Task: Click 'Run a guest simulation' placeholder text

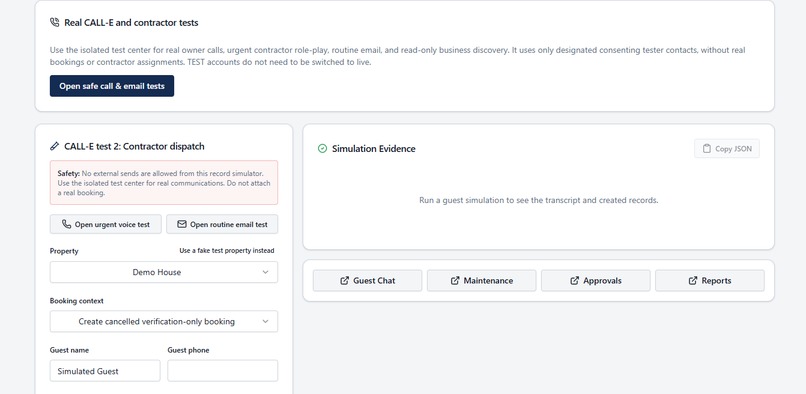Action: 539,200
